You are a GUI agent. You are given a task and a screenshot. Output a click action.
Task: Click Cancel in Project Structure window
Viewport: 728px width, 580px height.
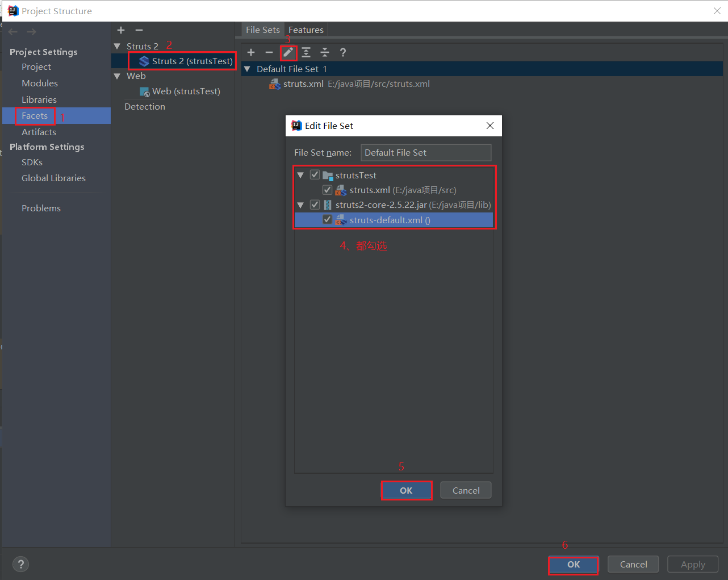(x=633, y=564)
